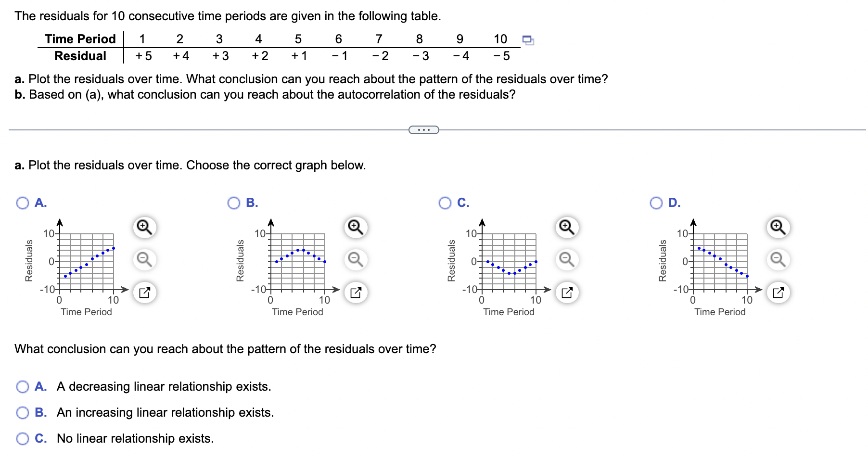Open graph B in a larger window
868x459 pixels.
pos(355,292)
